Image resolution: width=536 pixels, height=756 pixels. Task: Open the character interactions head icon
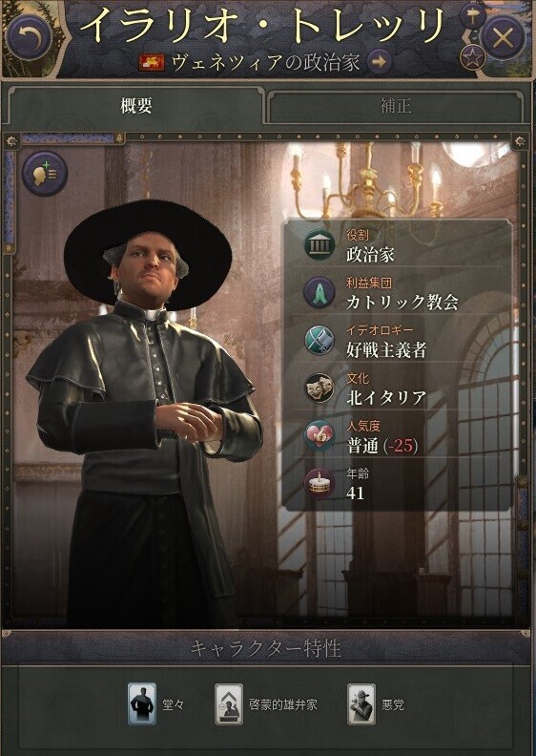44,173
